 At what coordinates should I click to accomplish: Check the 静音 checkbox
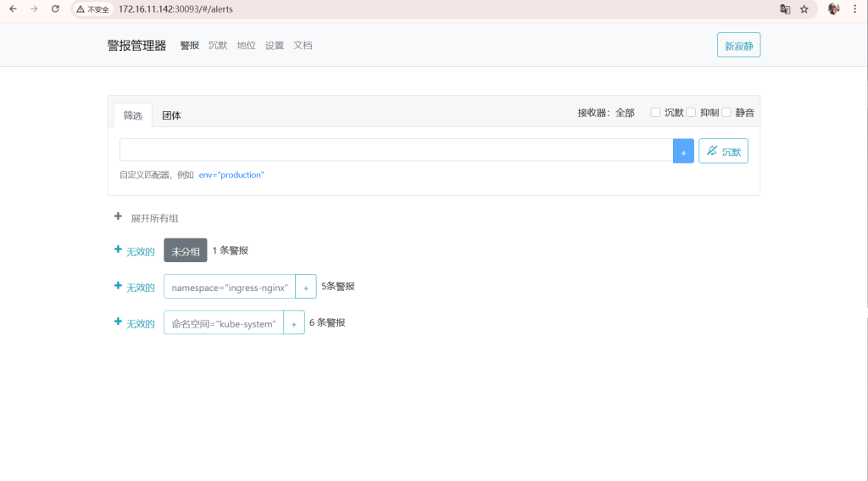click(726, 113)
